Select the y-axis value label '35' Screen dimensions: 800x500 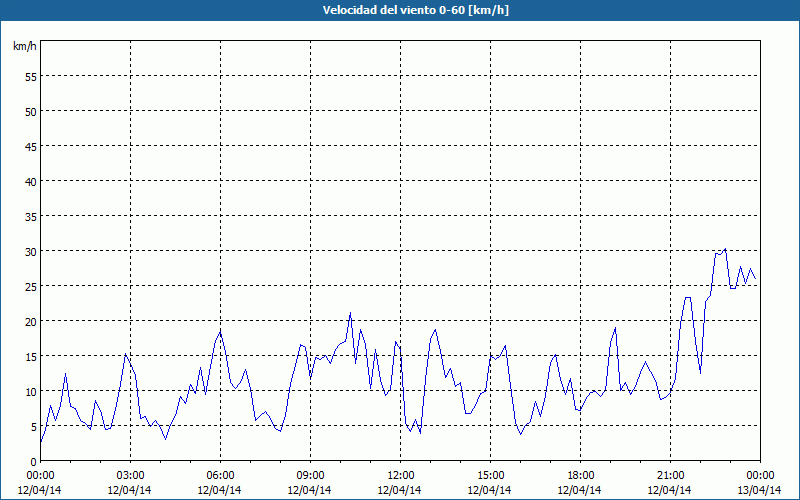[31, 217]
